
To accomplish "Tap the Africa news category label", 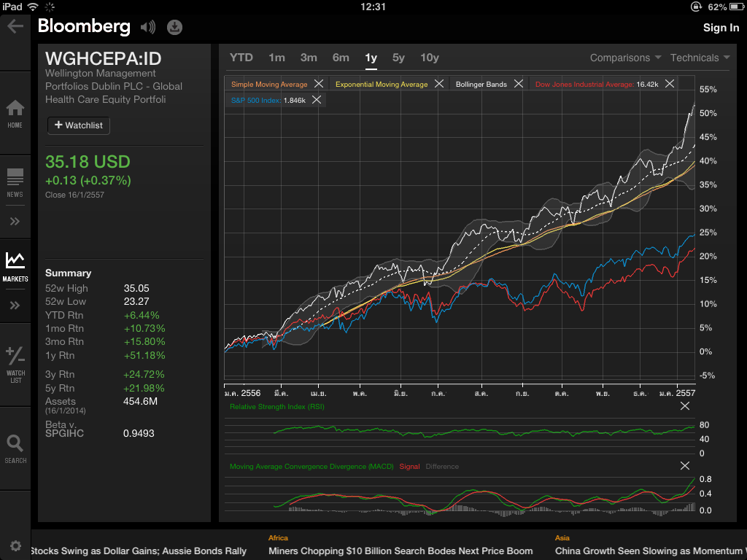I will (278, 537).
